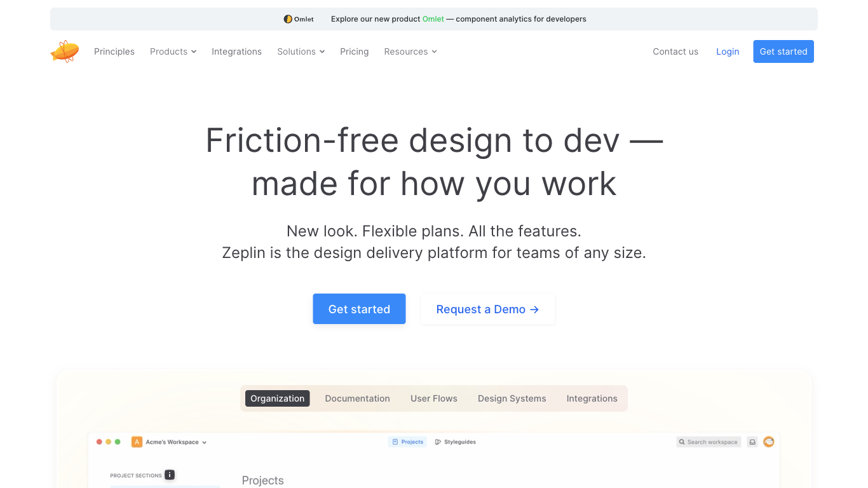
Task: Click the Request a Demo button
Action: [487, 309]
